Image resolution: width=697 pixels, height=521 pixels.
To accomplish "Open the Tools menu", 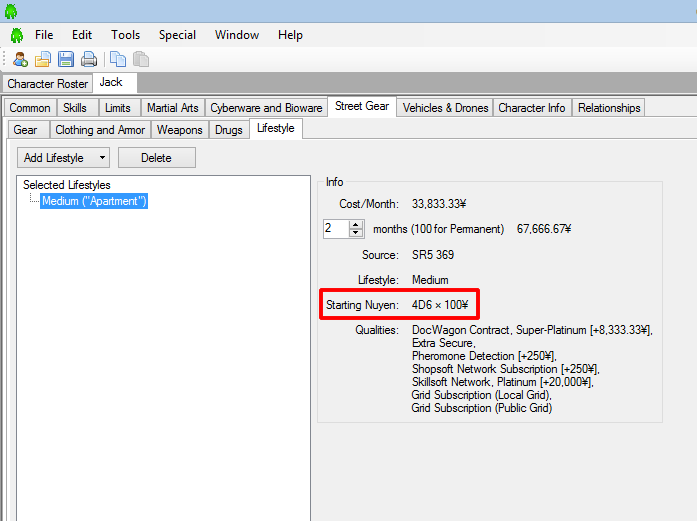I will tap(125, 35).
